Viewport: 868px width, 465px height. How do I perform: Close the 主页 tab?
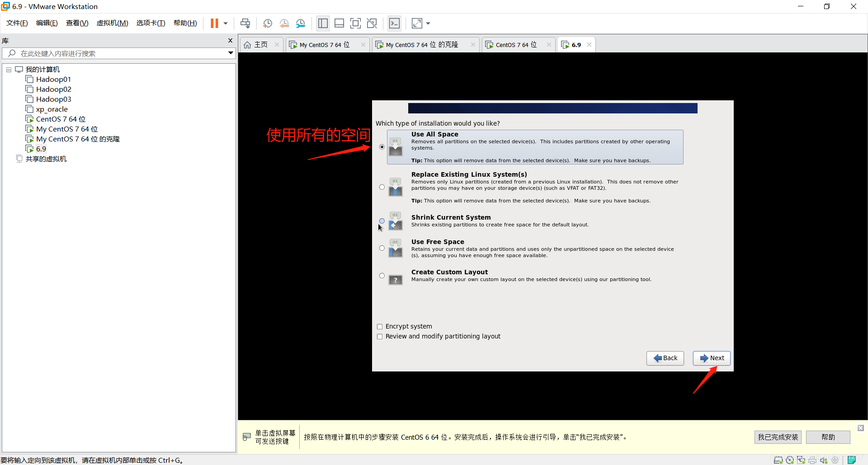coord(277,45)
